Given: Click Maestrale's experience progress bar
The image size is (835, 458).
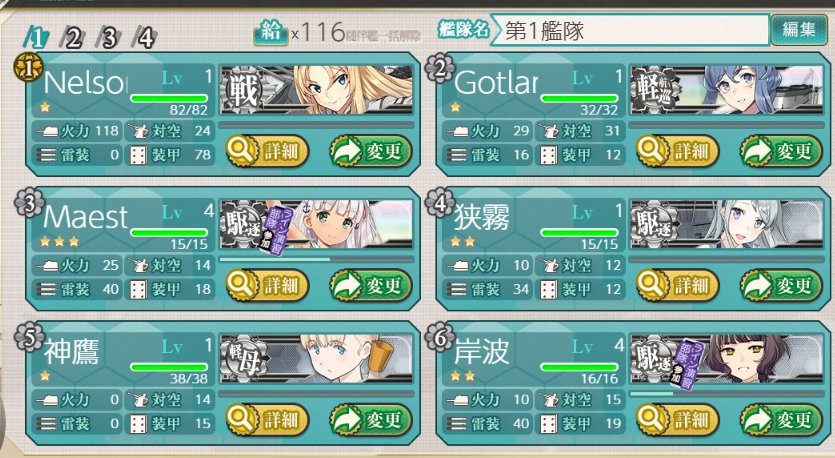Looking at the screenshot, I should pos(316,259).
